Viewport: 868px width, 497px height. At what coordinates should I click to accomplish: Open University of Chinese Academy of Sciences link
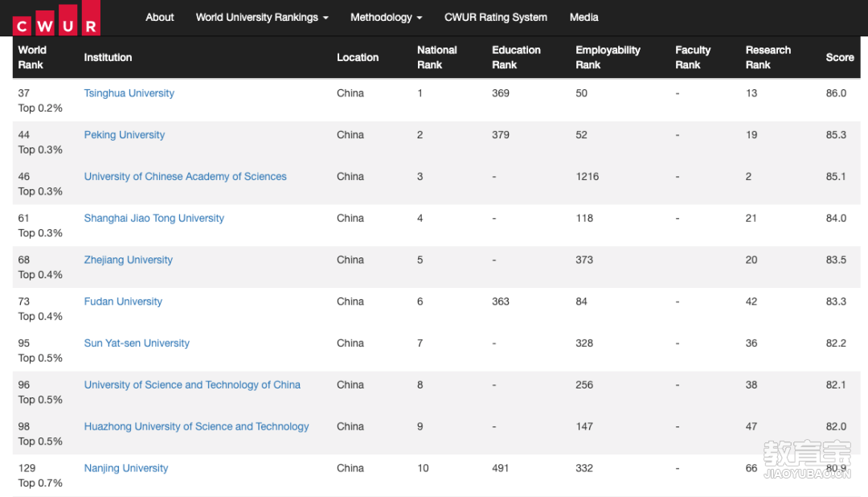(186, 176)
